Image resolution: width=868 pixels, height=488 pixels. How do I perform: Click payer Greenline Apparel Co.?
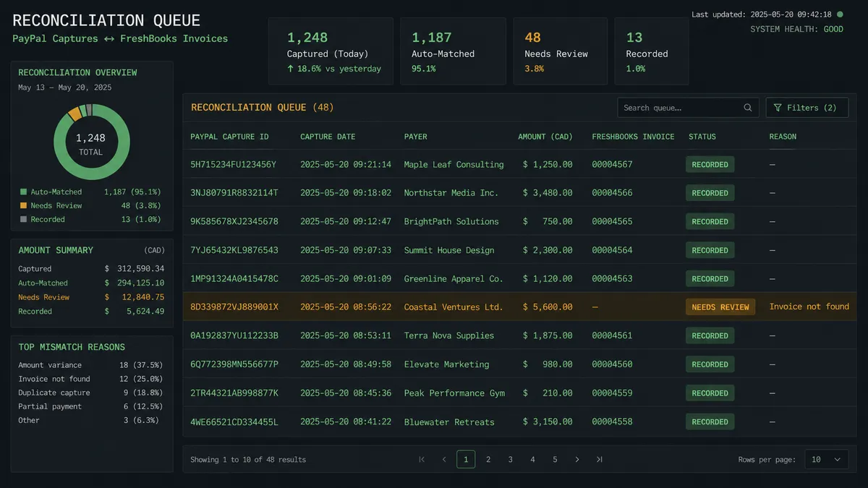tap(454, 279)
